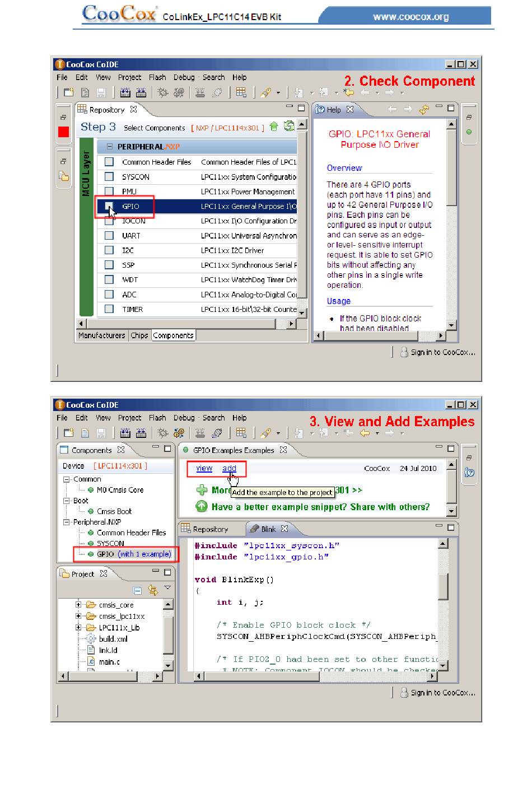
Task: Collapse the Peripheral.NXP node in Components tree
Action: [x=67, y=522]
